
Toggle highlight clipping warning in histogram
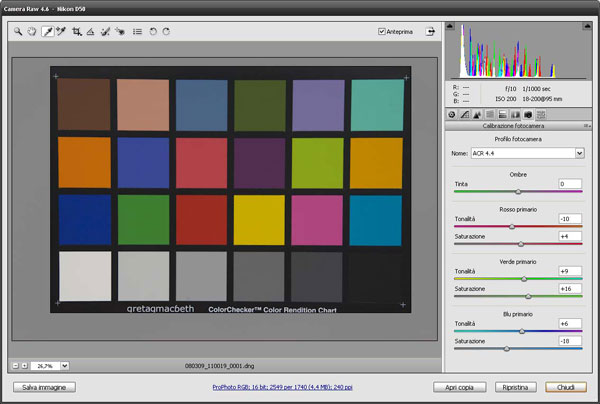coord(587,28)
